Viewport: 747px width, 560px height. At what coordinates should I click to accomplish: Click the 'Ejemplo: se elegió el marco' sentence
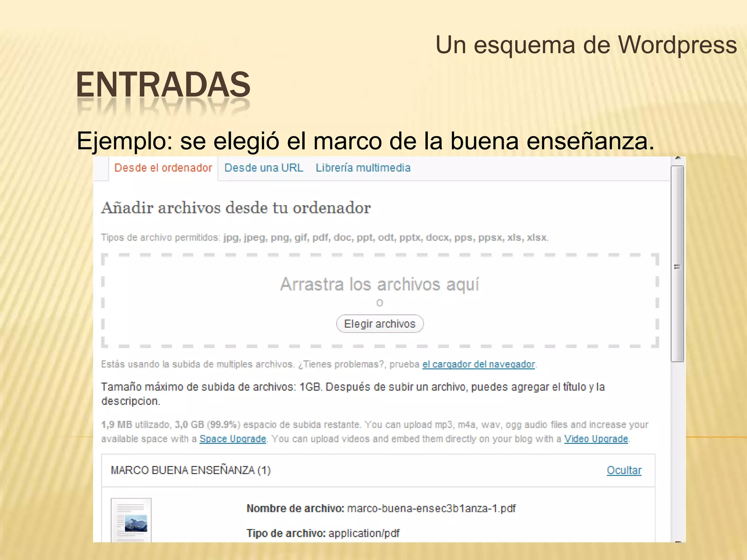pyautogui.click(x=365, y=141)
